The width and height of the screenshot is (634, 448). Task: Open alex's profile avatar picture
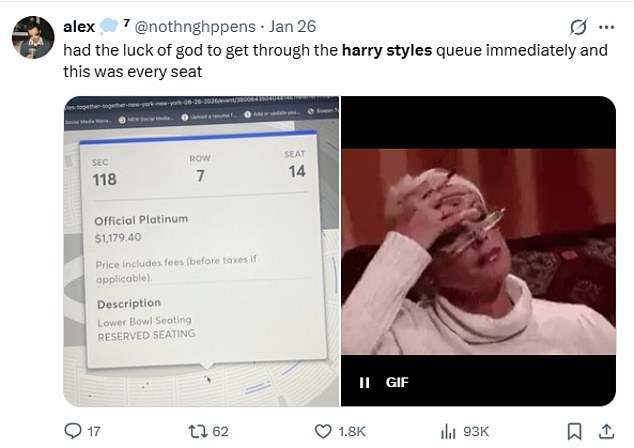click(x=33, y=37)
